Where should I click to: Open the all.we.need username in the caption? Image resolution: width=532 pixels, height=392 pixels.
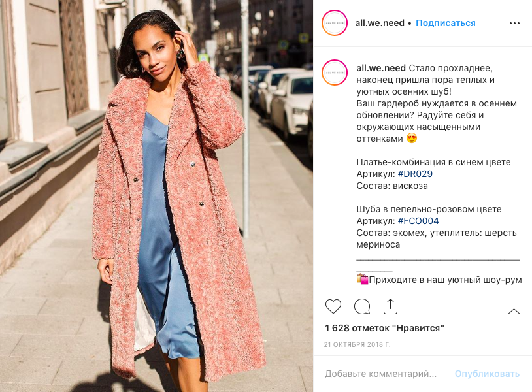(381, 68)
